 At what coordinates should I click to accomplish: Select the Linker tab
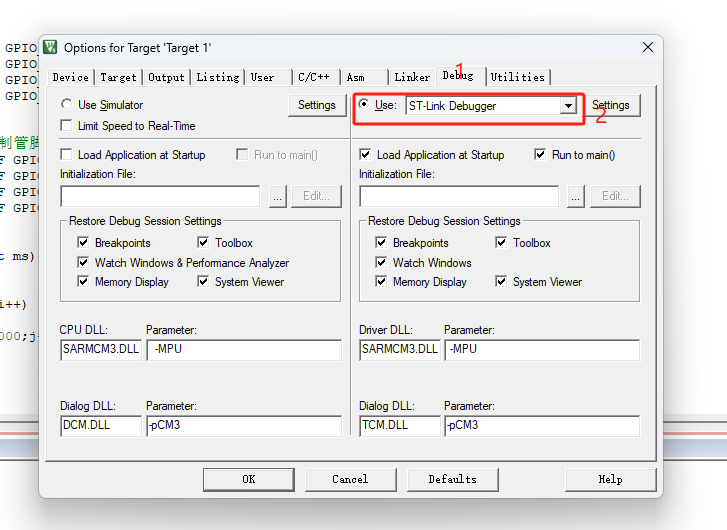412,77
